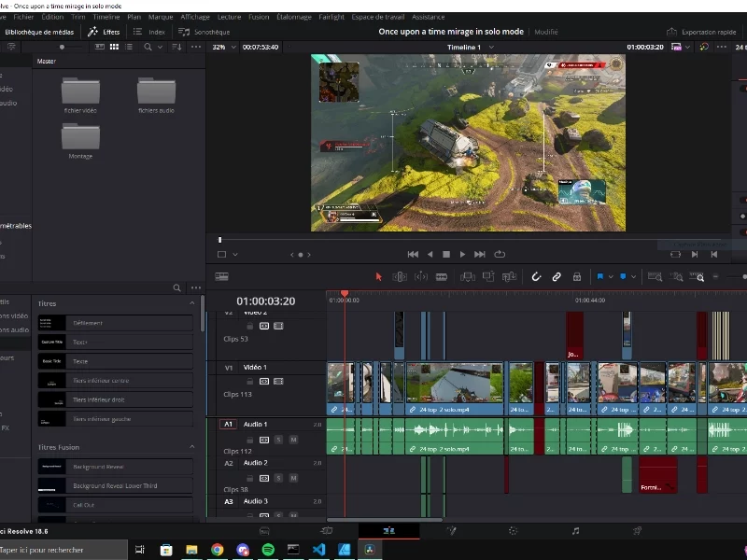
Task: Stop playback in the viewer
Action: coord(446,254)
